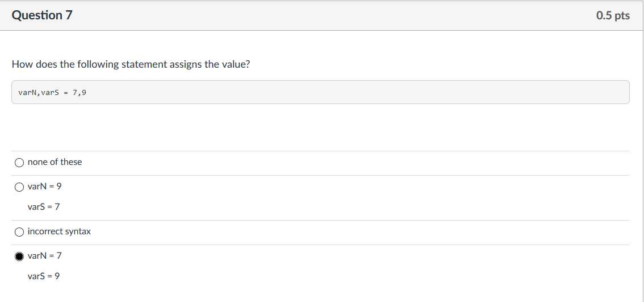
Task: Click the selected varN = 7 radio button
Action: 19,256
